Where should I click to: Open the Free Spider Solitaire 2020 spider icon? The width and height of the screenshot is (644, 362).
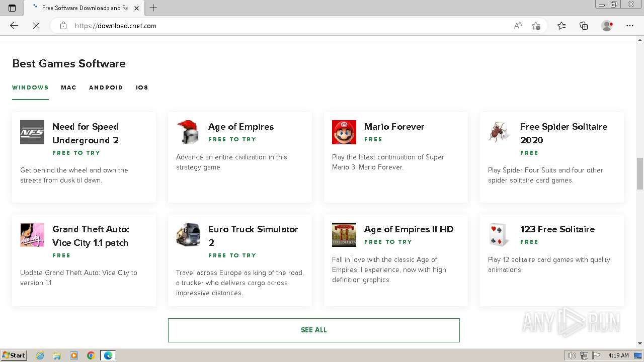(500, 132)
